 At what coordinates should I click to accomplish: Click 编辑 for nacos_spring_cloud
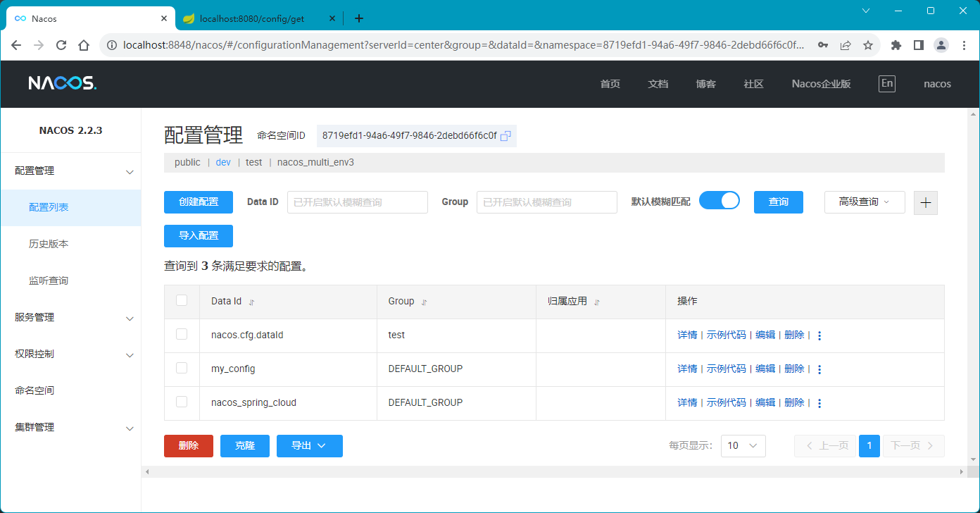(765, 403)
